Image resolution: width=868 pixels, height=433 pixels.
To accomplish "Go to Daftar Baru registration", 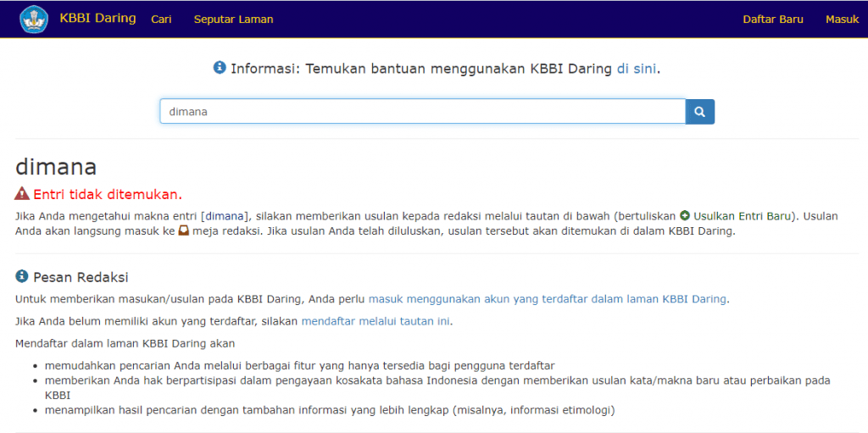I will (773, 19).
